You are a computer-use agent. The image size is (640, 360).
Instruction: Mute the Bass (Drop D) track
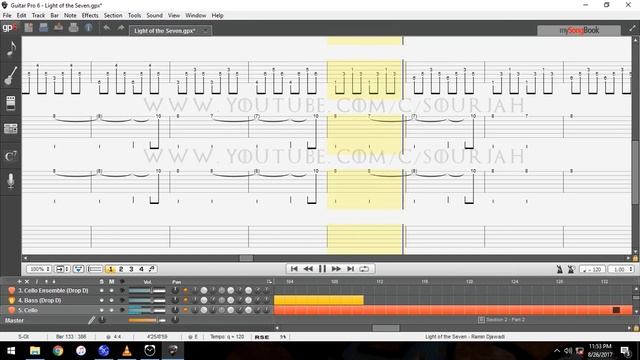(111, 300)
